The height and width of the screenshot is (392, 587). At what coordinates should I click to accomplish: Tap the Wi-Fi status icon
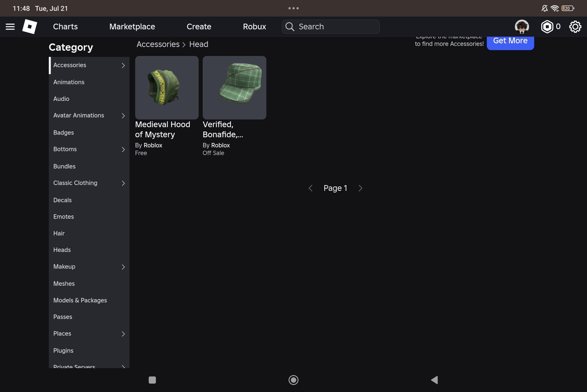click(555, 8)
